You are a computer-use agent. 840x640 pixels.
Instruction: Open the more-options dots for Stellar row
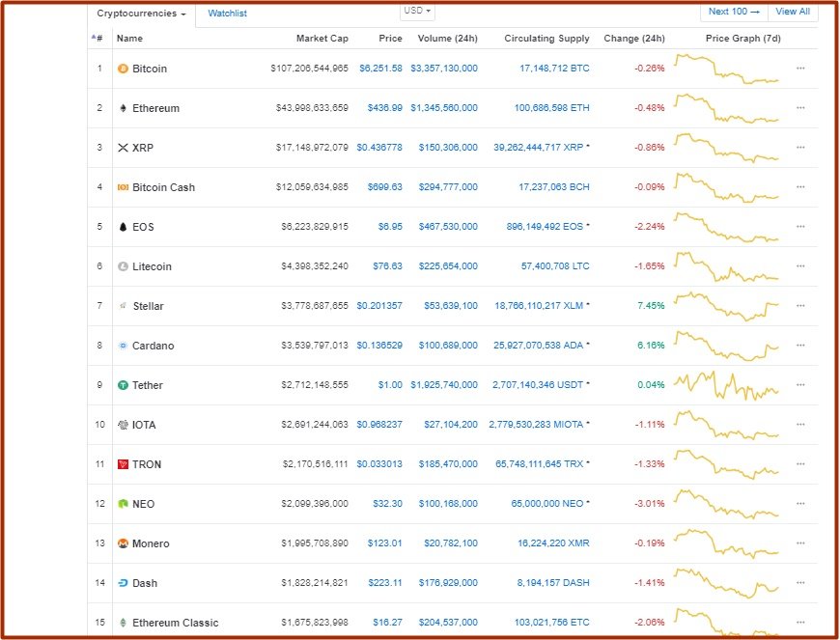pos(800,306)
